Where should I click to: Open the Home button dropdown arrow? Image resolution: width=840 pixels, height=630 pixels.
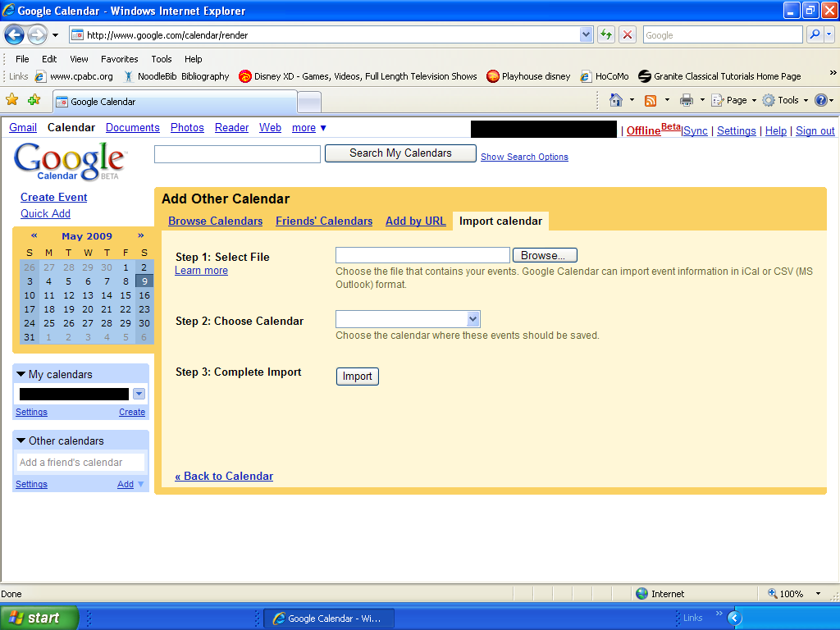[x=632, y=100]
